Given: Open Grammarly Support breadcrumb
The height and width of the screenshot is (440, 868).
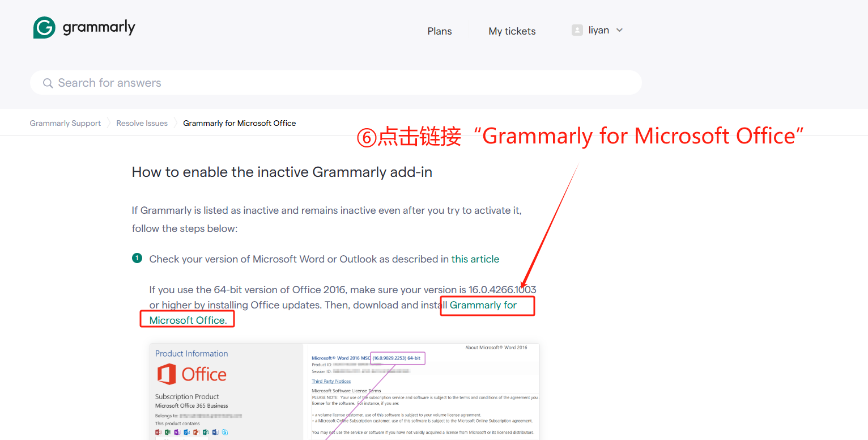Looking at the screenshot, I should (x=65, y=123).
